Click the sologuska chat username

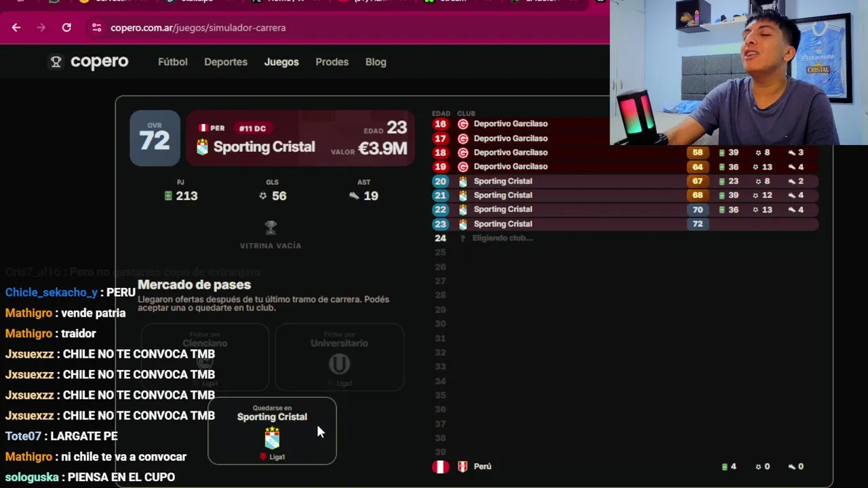[x=32, y=477]
